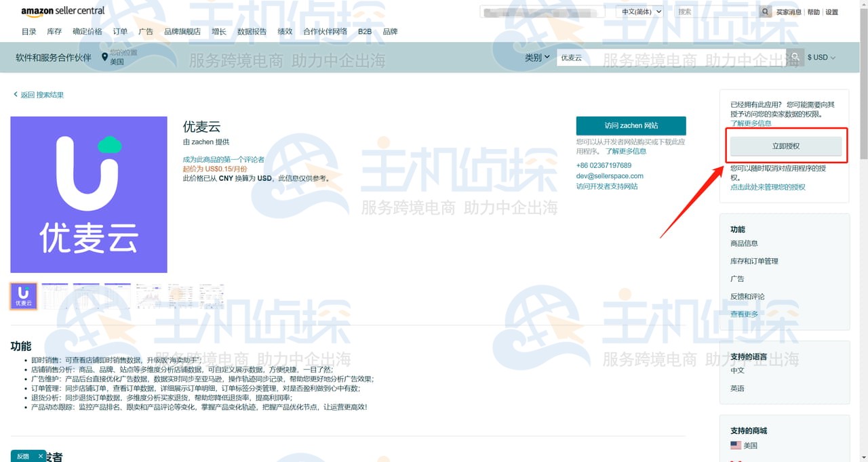This screenshot has height=462, width=868.
Task: Open the 中文(简体) language dropdown
Action: click(638, 12)
